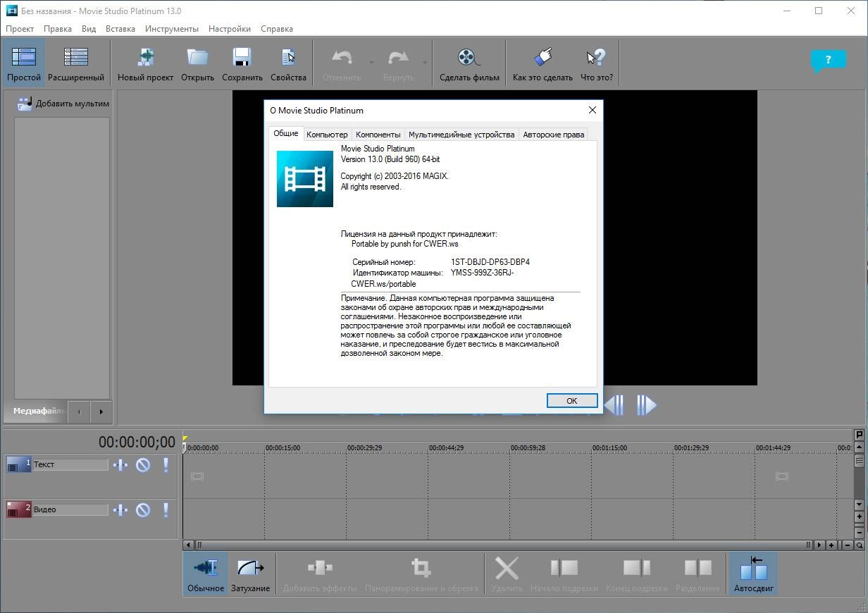Open the Redo history dropdown arrow
The width and height of the screenshot is (868, 613).
coord(425,62)
